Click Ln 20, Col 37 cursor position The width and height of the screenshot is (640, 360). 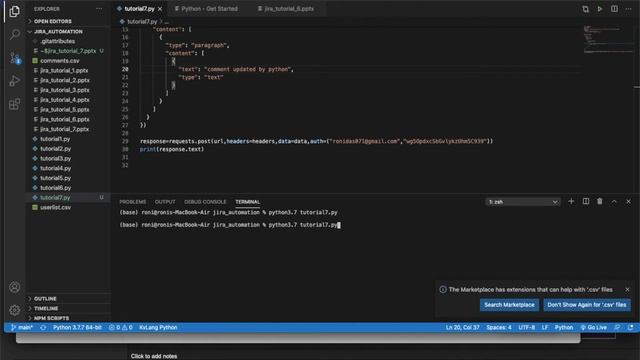(x=462, y=327)
